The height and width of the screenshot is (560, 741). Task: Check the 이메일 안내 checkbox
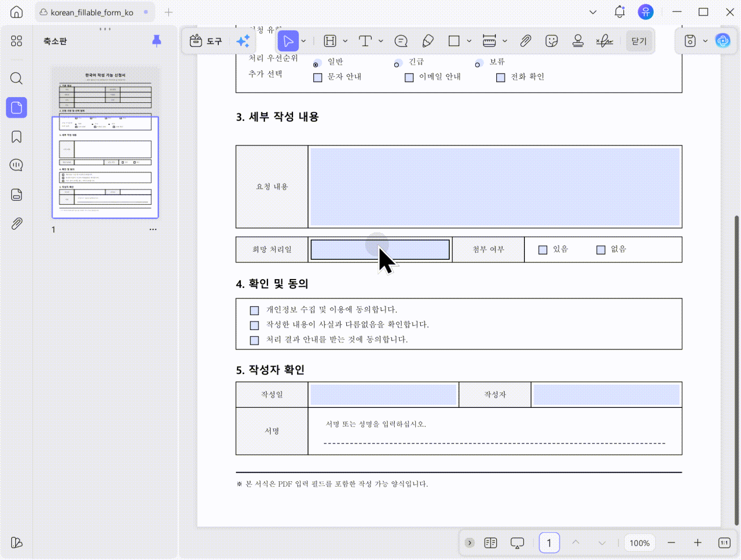click(409, 78)
